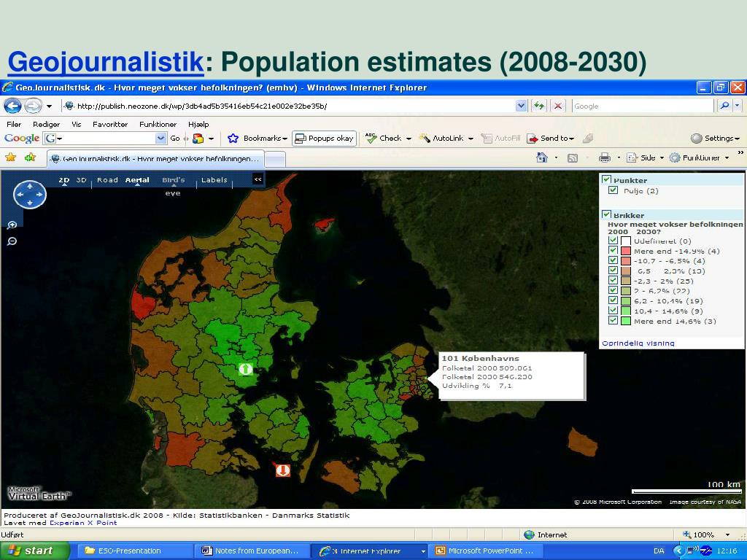Click the map pan compass control

click(29, 194)
